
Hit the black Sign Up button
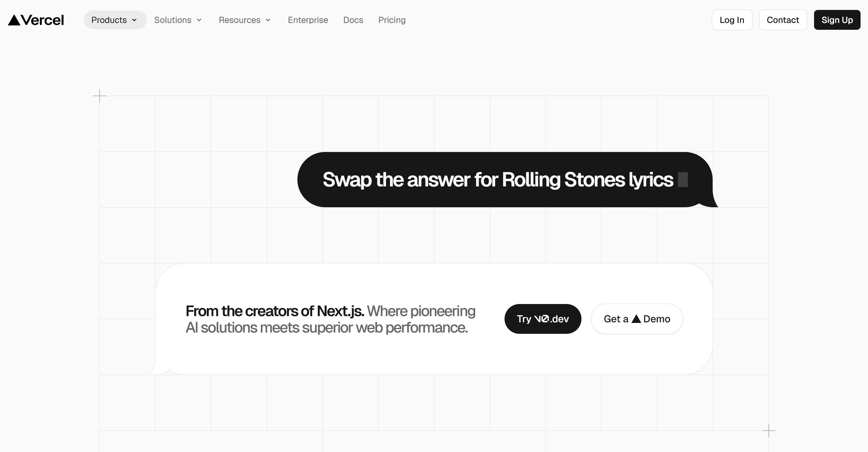(837, 20)
